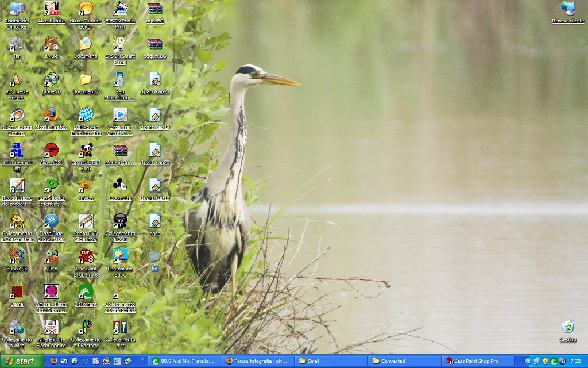Open the Nikon Capture Editor shortcut
This screenshot has height=368, width=588.
pyautogui.click(x=86, y=9)
